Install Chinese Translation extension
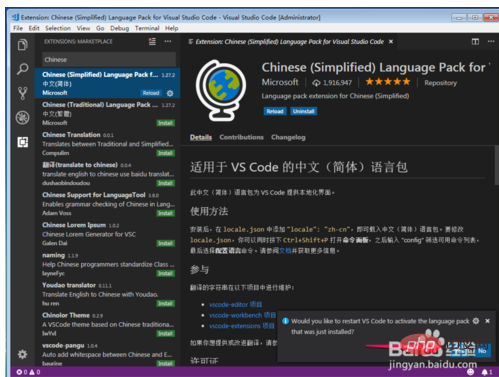Screen dimensions: 499x377 [x=165, y=153]
